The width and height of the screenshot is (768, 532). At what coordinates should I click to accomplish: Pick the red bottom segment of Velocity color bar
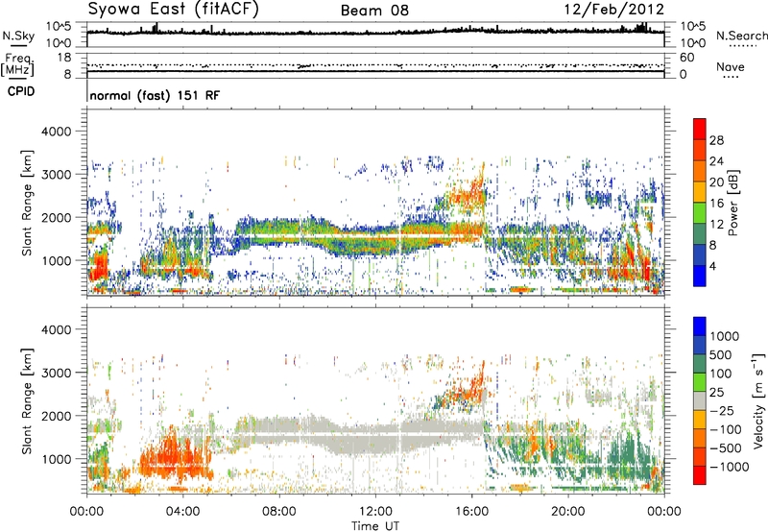pyautogui.click(x=700, y=475)
